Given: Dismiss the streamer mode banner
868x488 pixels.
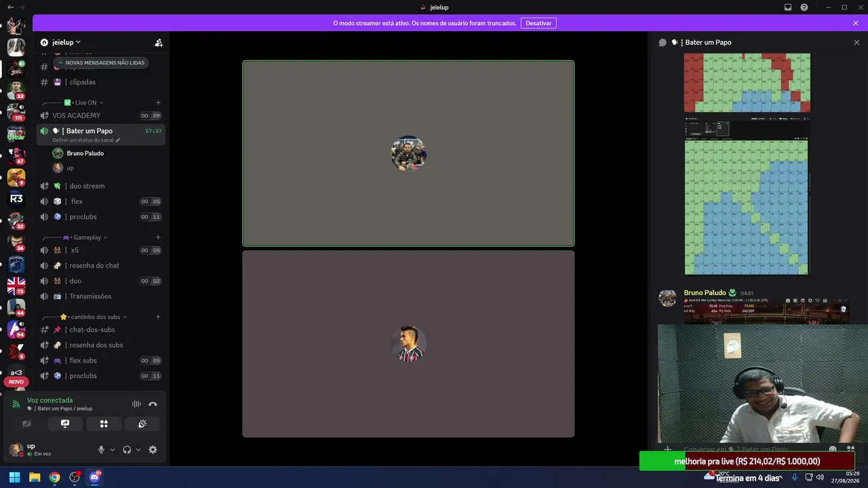Looking at the screenshot, I should point(856,23).
